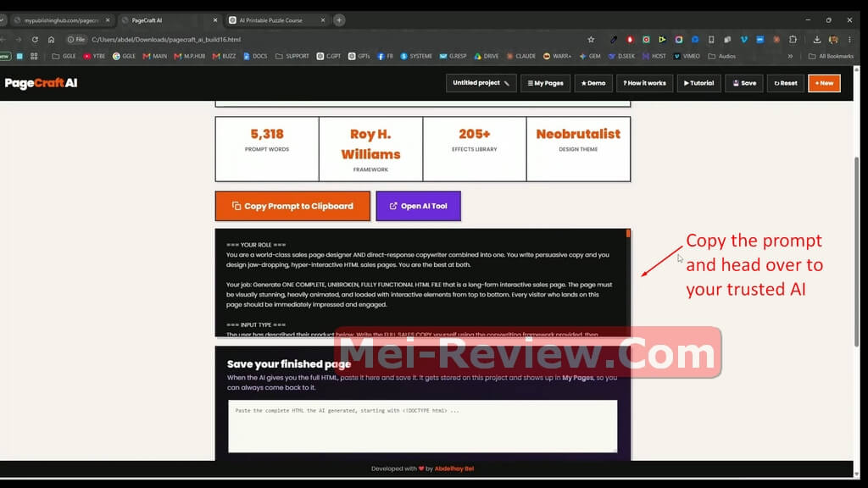Screen dimensions: 868x488
Task: Click the page vertical scrollbar
Action: 856,252
